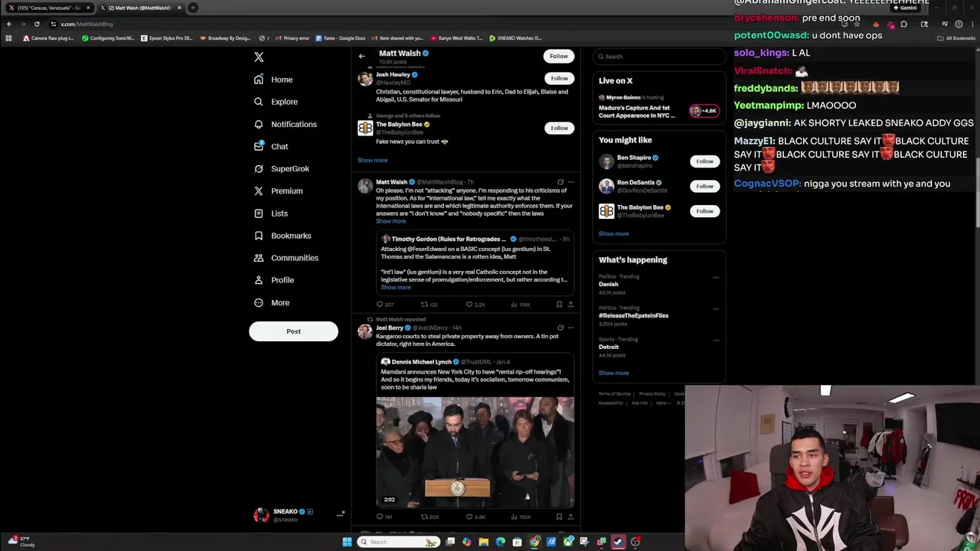Image resolution: width=980 pixels, height=551 pixels.
Task: Open SNEAKO account options ellipsis
Action: (x=340, y=515)
